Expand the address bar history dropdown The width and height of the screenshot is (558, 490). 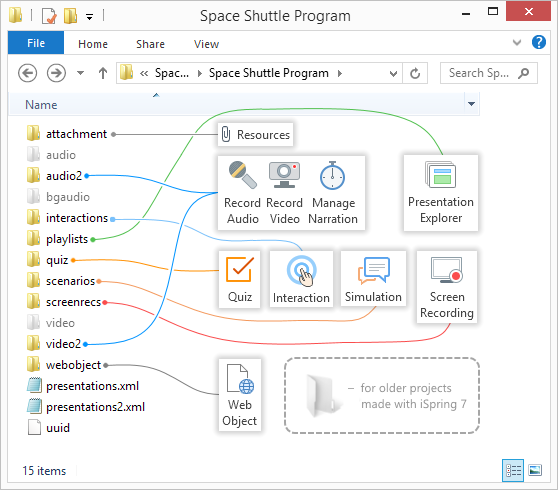pos(393,73)
